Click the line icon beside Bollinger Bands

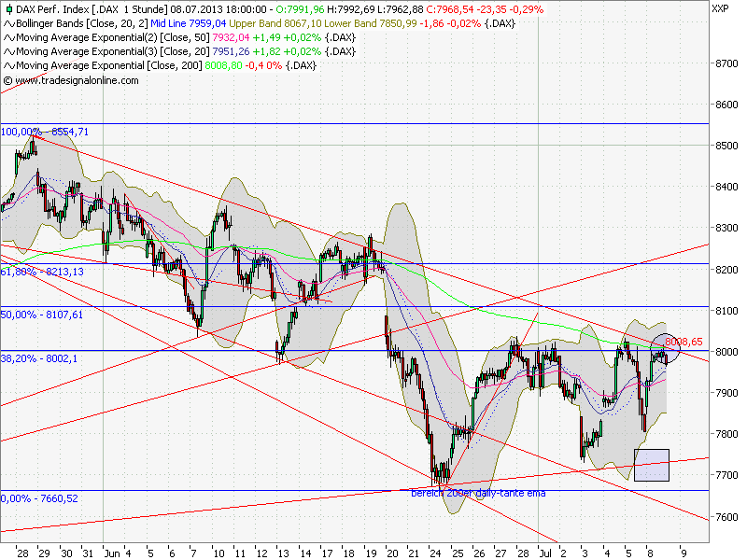click(9, 24)
